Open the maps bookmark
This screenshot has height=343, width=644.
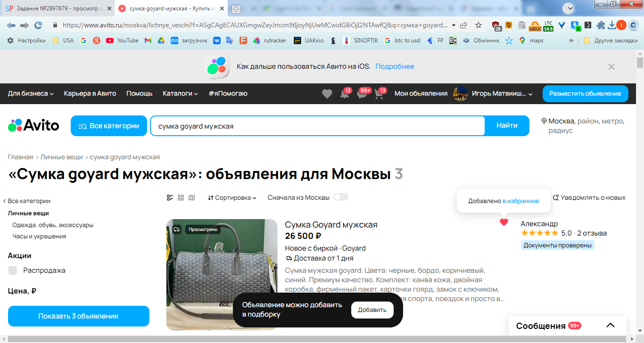click(x=531, y=41)
